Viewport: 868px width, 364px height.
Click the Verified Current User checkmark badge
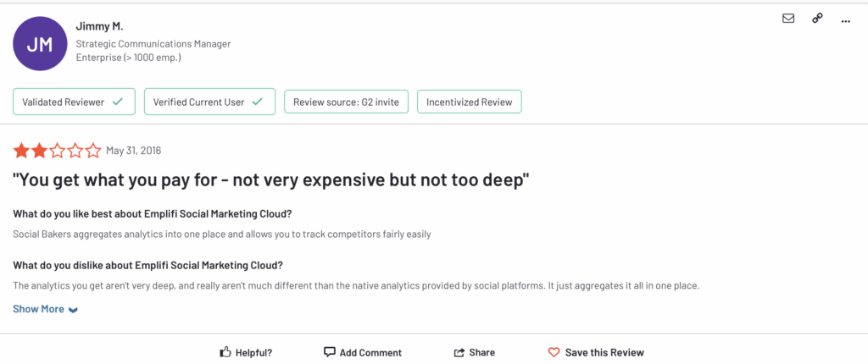[210, 102]
